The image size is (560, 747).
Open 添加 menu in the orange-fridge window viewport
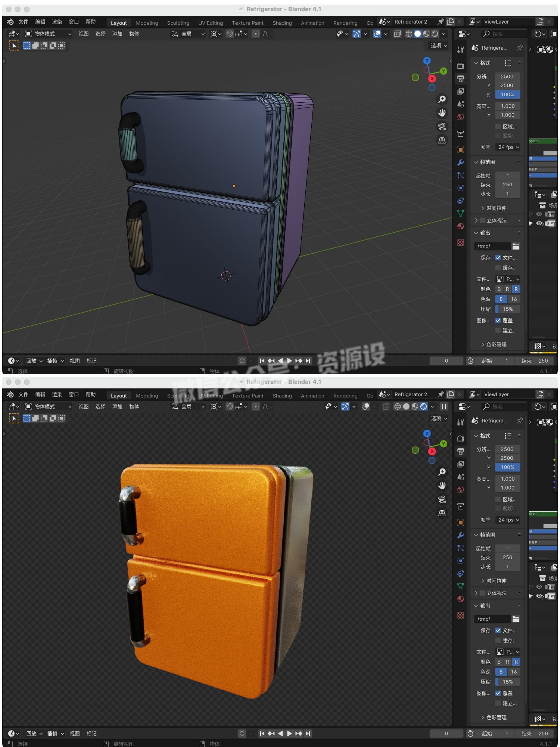pyautogui.click(x=117, y=406)
